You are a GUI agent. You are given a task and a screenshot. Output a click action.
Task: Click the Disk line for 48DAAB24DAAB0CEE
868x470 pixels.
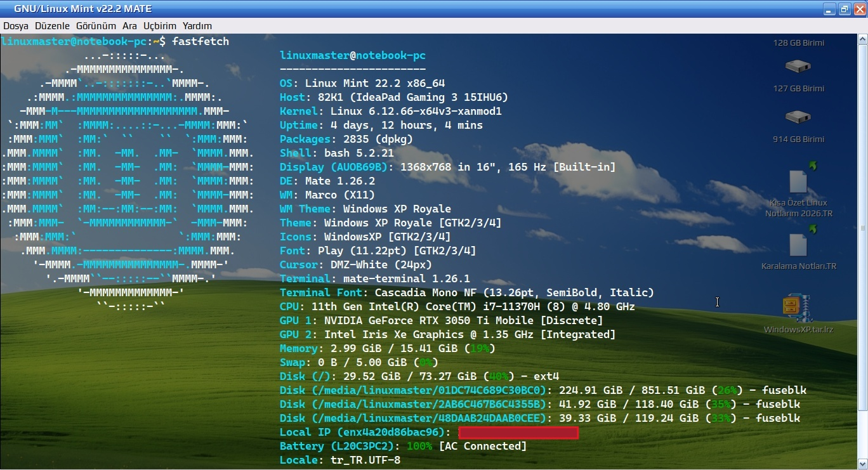(540, 418)
